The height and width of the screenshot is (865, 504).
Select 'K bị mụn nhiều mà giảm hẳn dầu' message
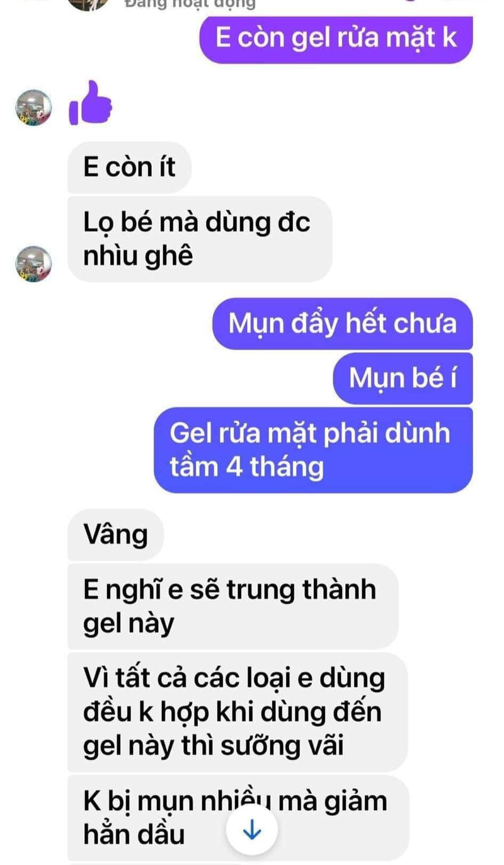click(238, 818)
